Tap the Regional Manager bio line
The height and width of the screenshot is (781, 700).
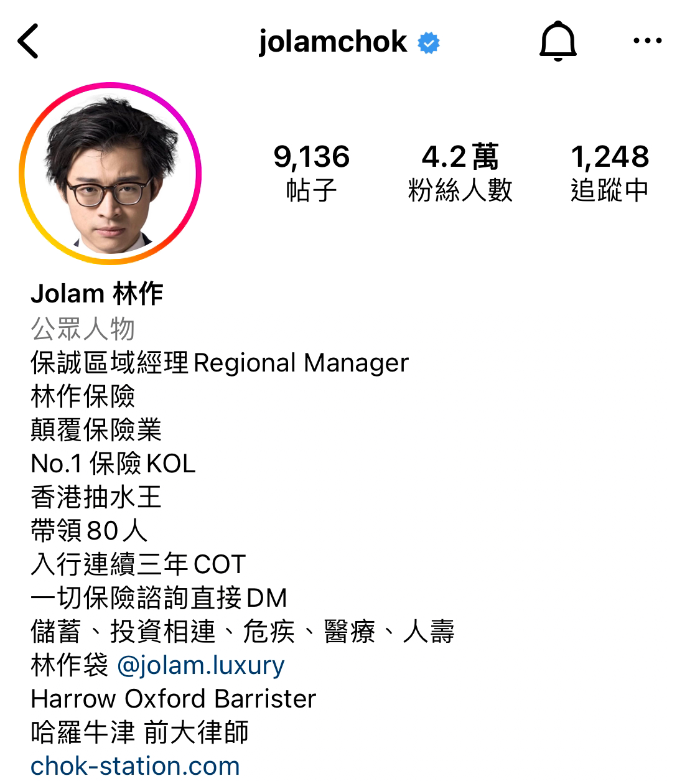pos(220,363)
